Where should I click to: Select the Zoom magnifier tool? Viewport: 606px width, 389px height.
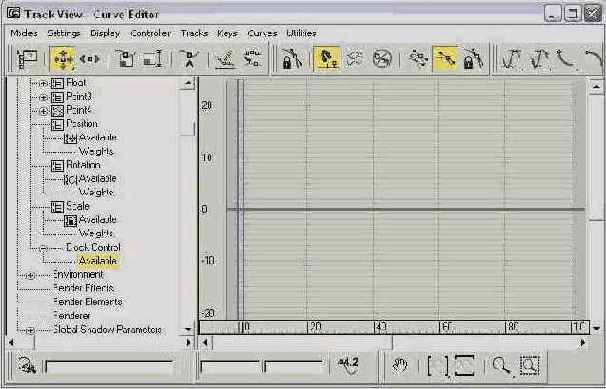click(x=502, y=365)
